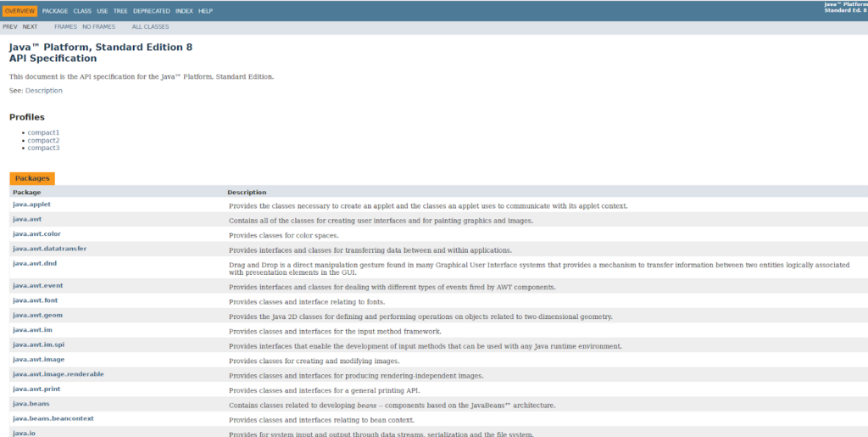
Task: Click the NEXT link
Action: pyautogui.click(x=30, y=26)
